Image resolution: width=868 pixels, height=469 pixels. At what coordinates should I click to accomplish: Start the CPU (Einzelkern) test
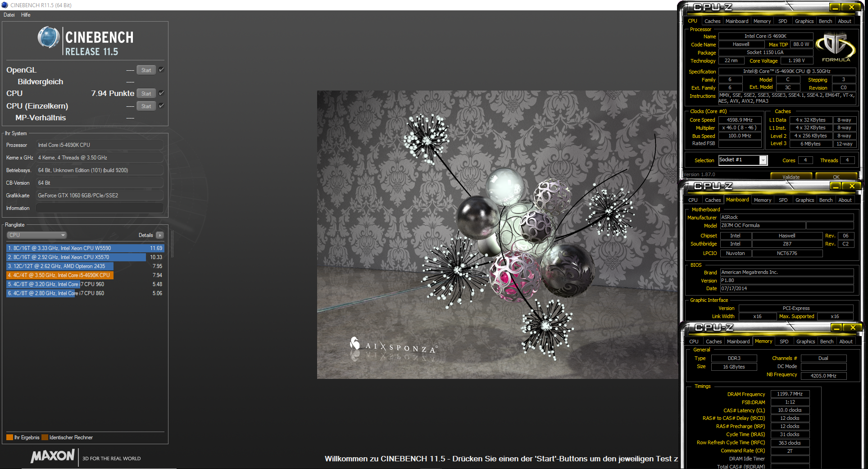click(x=146, y=106)
